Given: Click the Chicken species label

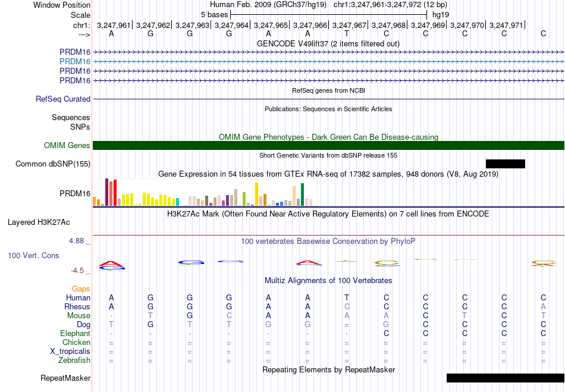Looking at the screenshot, I should click(76, 342).
